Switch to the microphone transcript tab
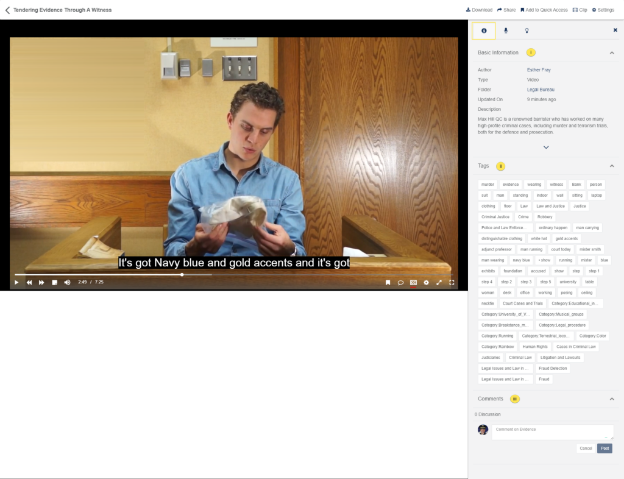The image size is (624, 479). 505,31
